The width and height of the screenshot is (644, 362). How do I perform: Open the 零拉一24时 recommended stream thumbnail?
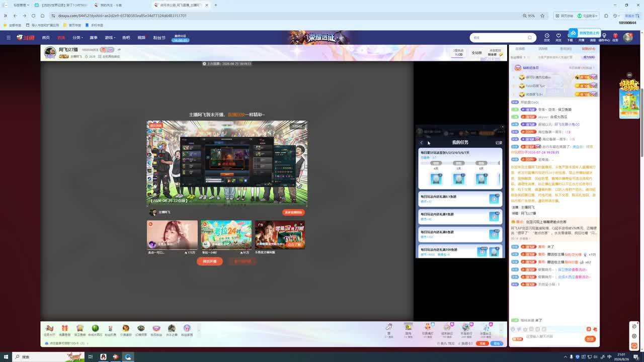pyautogui.click(x=226, y=235)
